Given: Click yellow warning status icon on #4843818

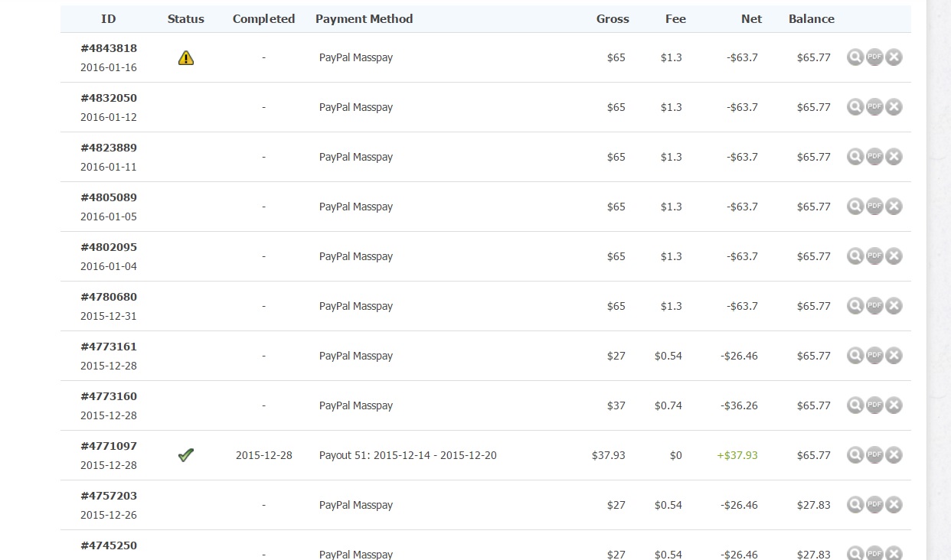Looking at the screenshot, I should (x=186, y=57).
